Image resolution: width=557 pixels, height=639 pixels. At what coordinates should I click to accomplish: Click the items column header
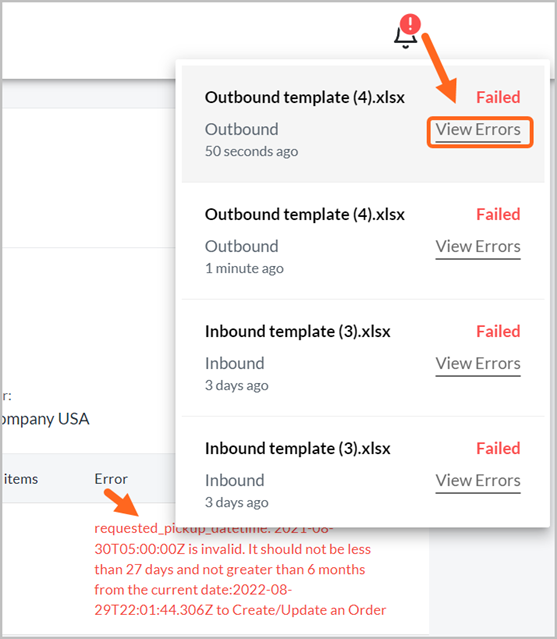pos(20,479)
